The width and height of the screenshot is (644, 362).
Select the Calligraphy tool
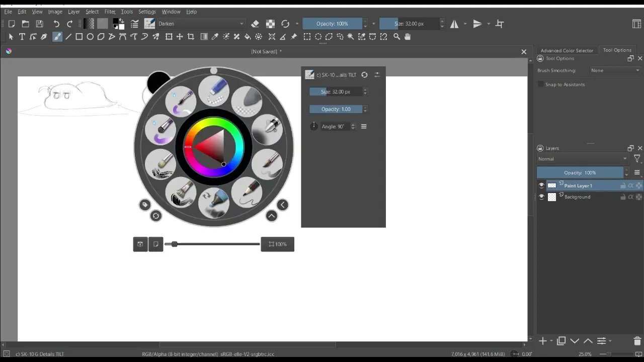(44, 37)
